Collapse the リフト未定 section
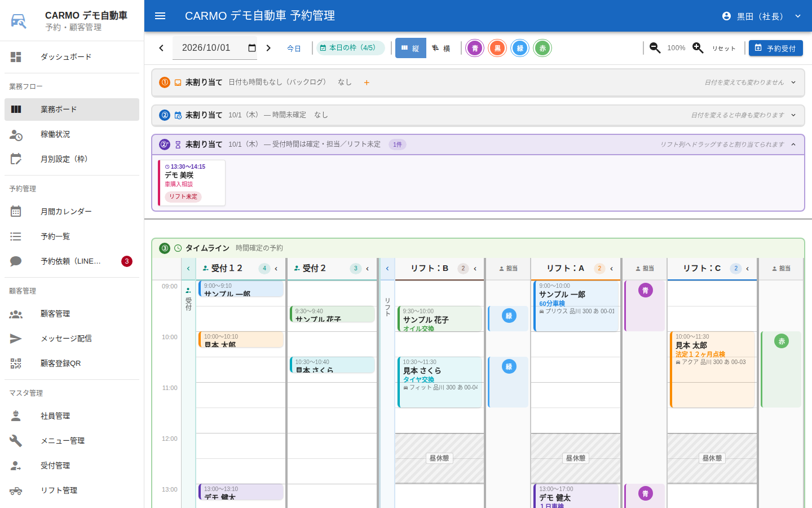Screen dimensions: 812x508 (x=793, y=144)
